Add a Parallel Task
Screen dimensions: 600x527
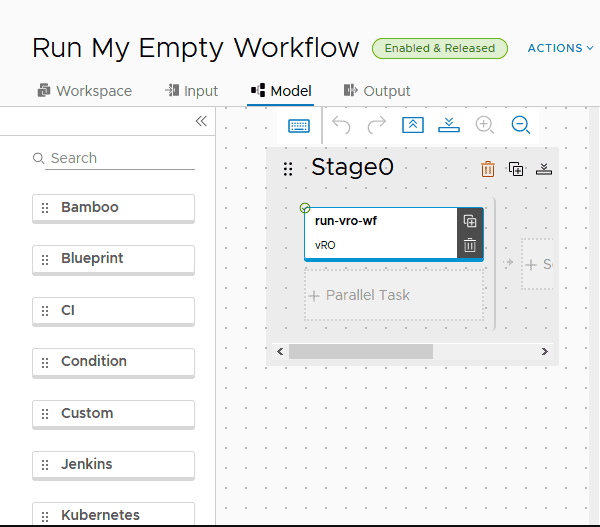(x=394, y=295)
